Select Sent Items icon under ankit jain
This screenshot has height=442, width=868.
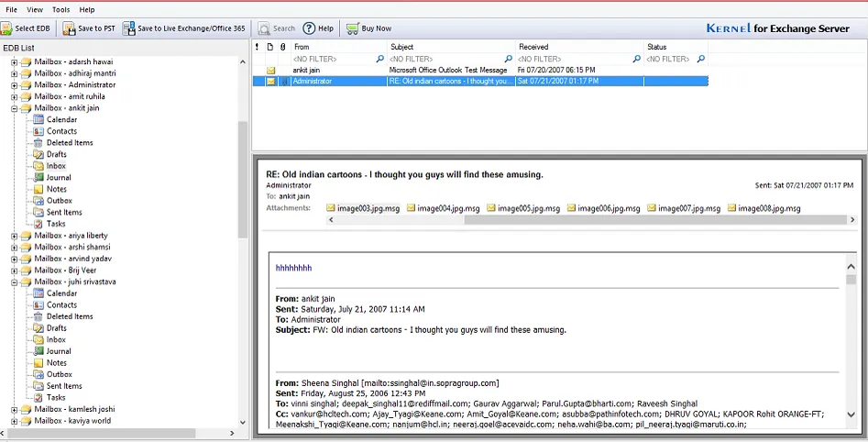[x=38, y=212]
